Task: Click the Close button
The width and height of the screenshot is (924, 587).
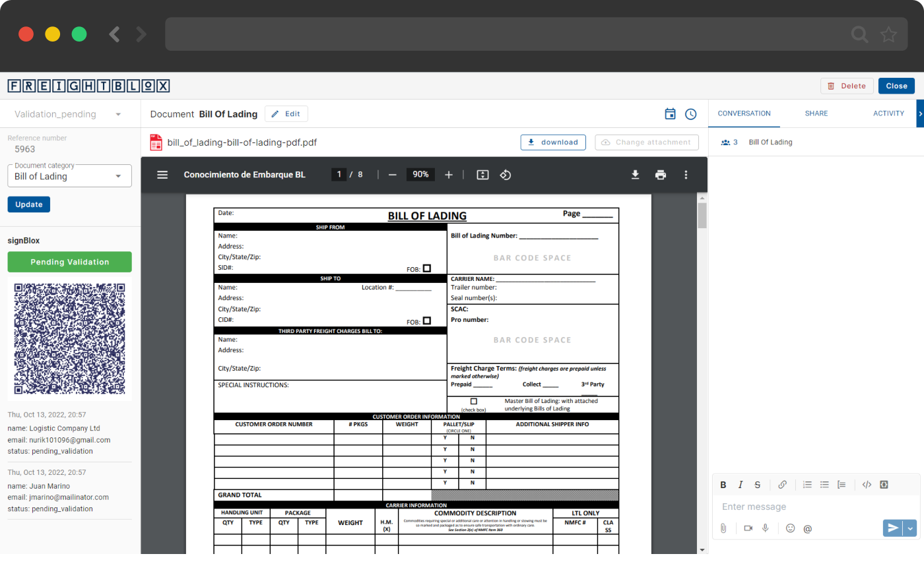Action: tap(897, 86)
